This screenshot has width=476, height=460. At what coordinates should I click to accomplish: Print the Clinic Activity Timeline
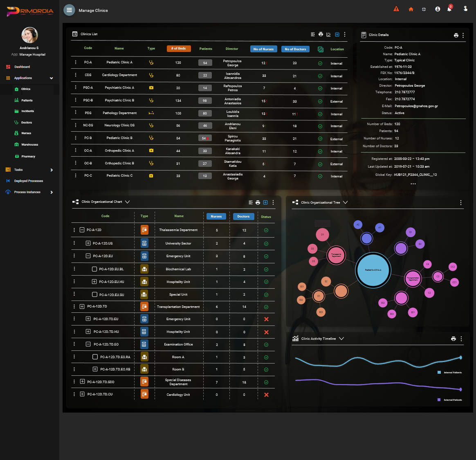click(453, 339)
